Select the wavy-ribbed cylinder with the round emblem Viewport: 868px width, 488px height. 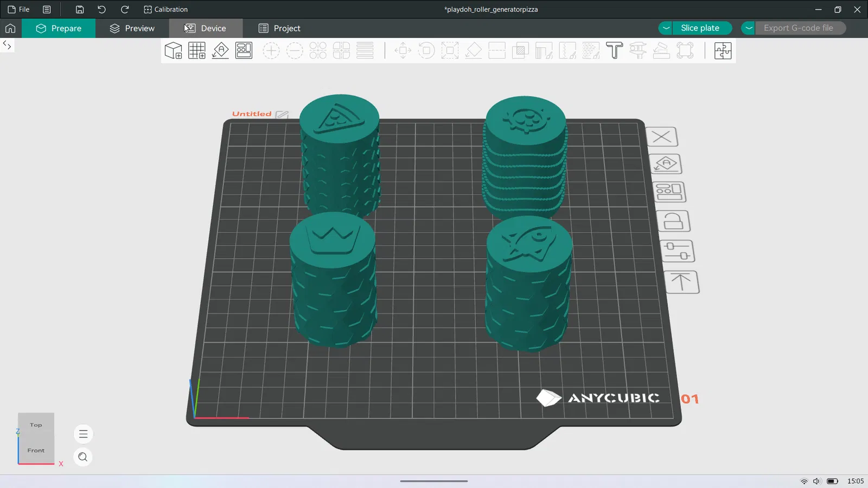click(x=525, y=157)
